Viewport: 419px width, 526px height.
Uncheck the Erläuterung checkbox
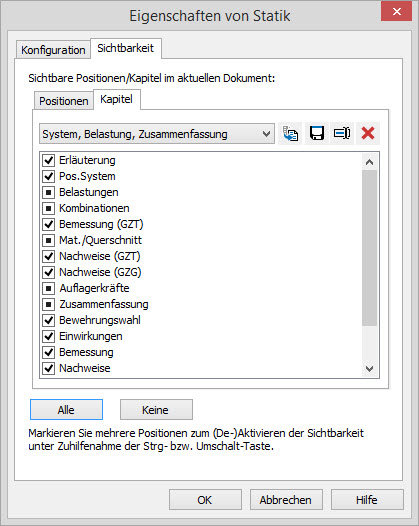49,160
